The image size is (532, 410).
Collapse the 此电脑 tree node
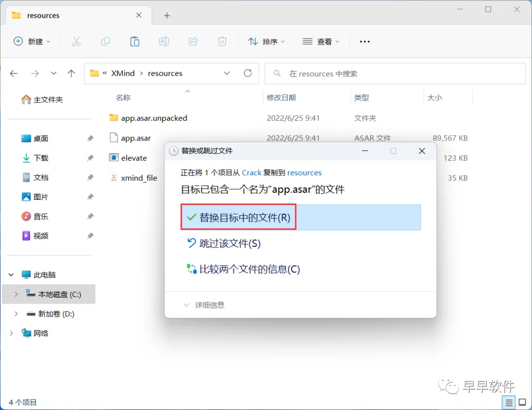11,275
